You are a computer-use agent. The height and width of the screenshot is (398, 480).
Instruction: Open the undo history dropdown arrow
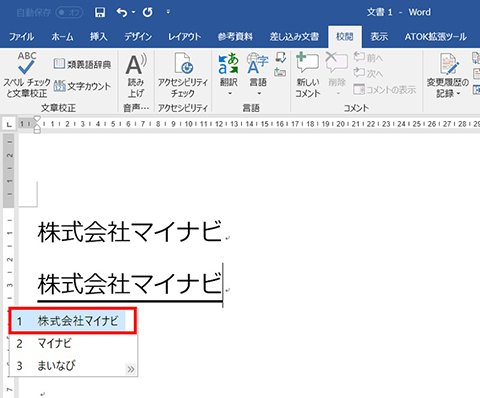(x=133, y=12)
